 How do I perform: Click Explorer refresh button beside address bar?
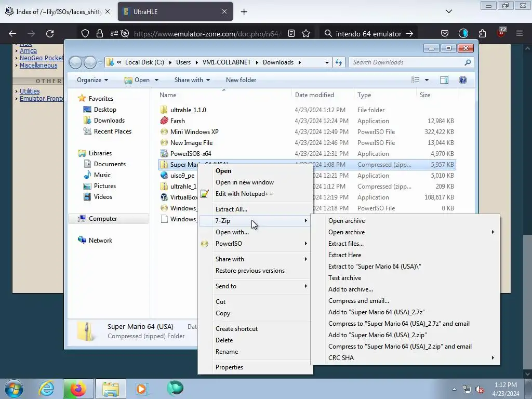coord(339,62)
